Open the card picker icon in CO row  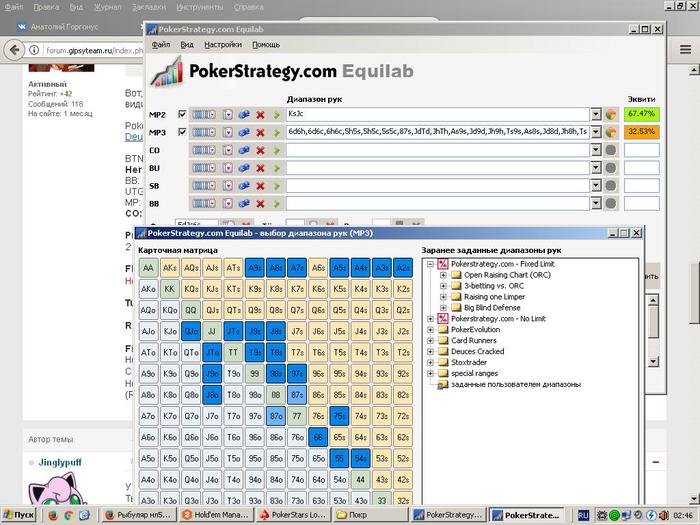(228, 150)
